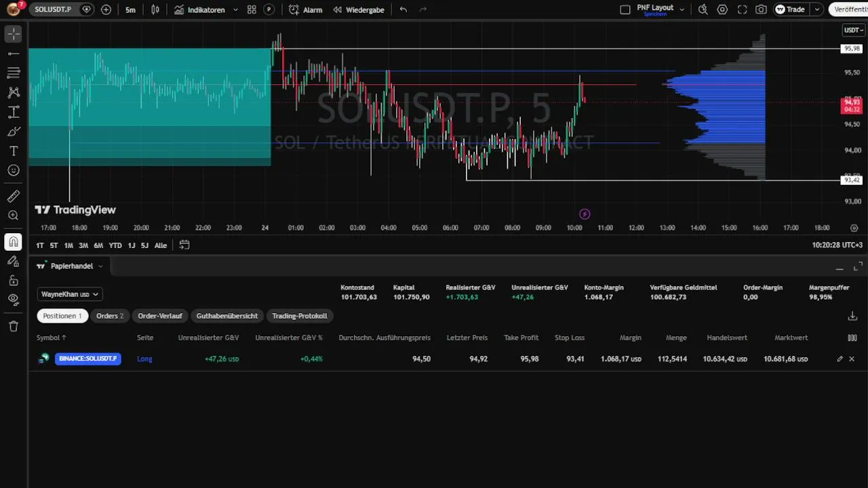Toggle lock all drawings
The image size is (868, 488).
[x=14, y=280]
